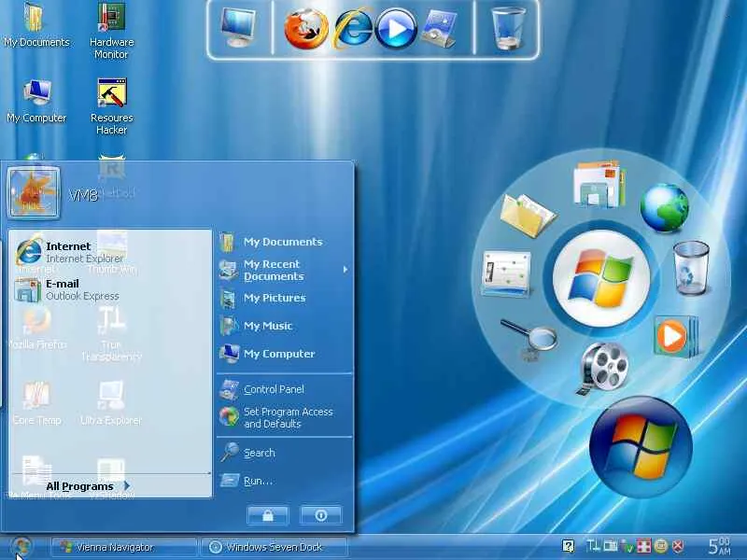Expand All Programs in the Start menu
747x560 pixels.
pyautogui.click(x=88, y=485)
